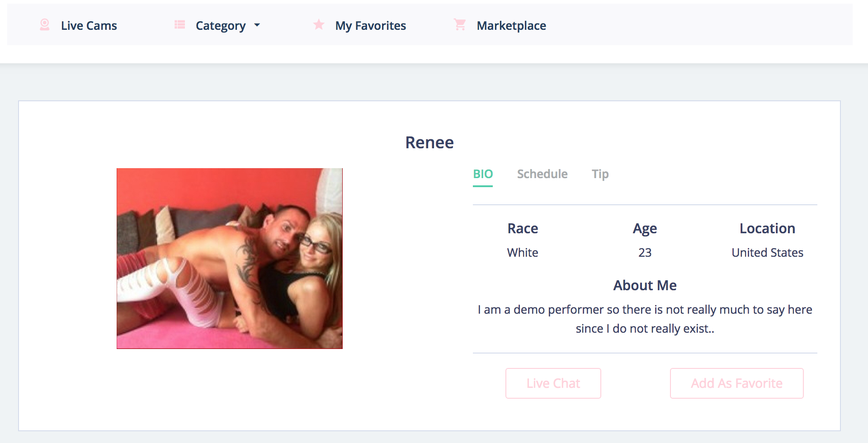Click the shopping cart icon beside Marketplace

point(460,24)
